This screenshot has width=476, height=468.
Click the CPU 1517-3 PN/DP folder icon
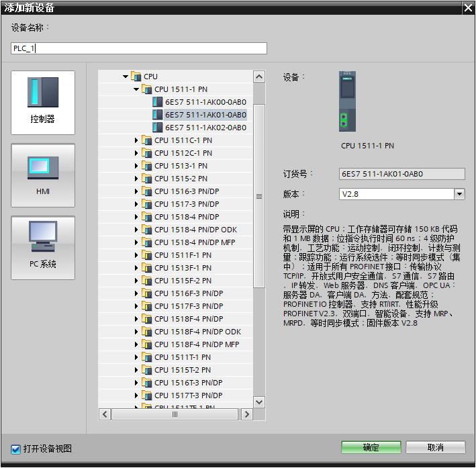pos(146,203)
